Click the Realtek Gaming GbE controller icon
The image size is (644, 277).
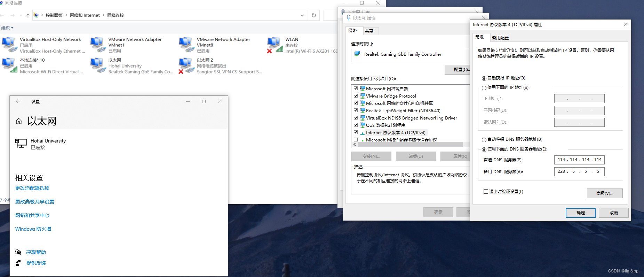(x=357, y=54)
